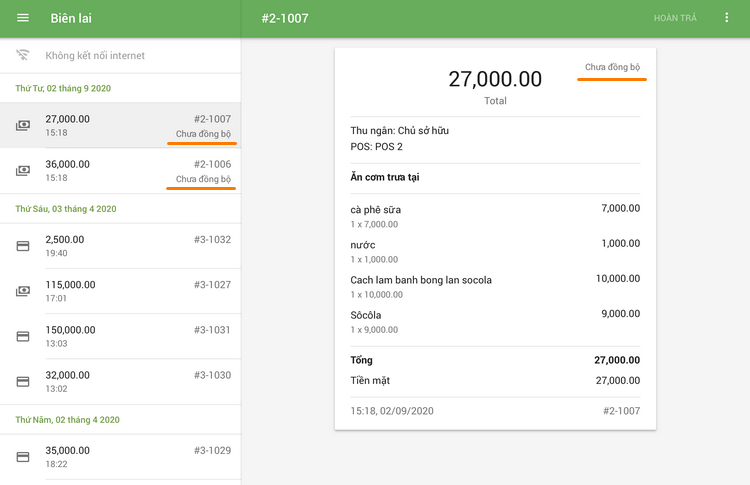Open the hamburger navigation menu
This screenshot has width=750, height=485.
(x=23, y=19)
